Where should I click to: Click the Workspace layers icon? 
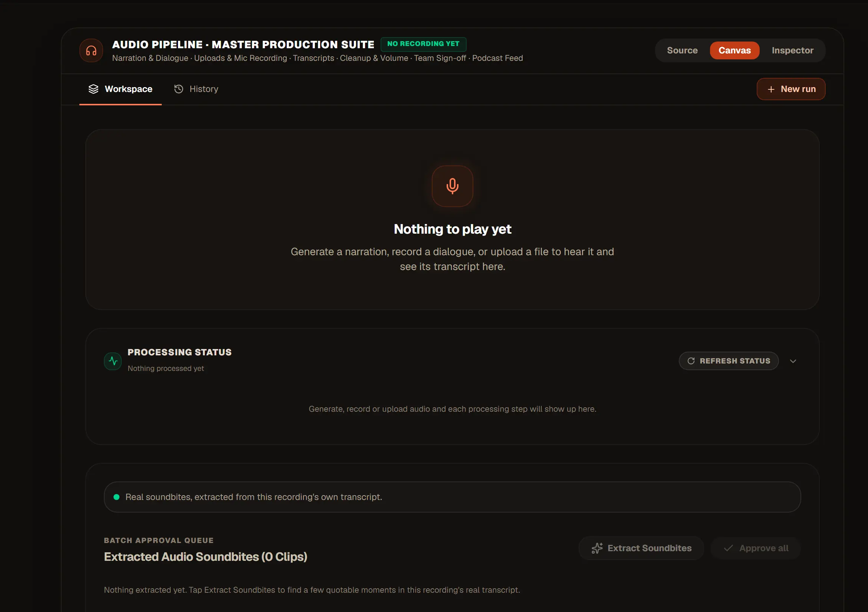93,89
